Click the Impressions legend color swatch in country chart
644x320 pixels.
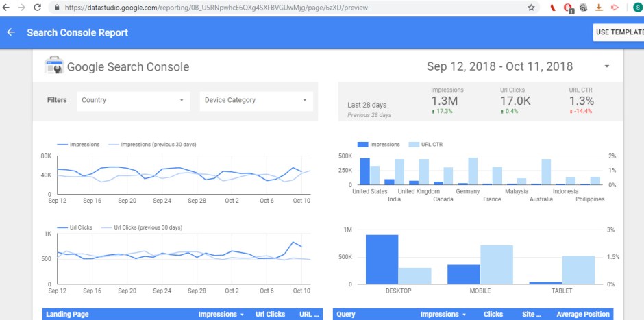coord(362,145)
